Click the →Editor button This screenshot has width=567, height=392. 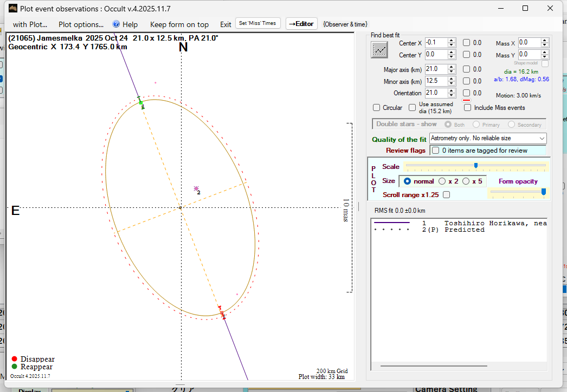301,24
